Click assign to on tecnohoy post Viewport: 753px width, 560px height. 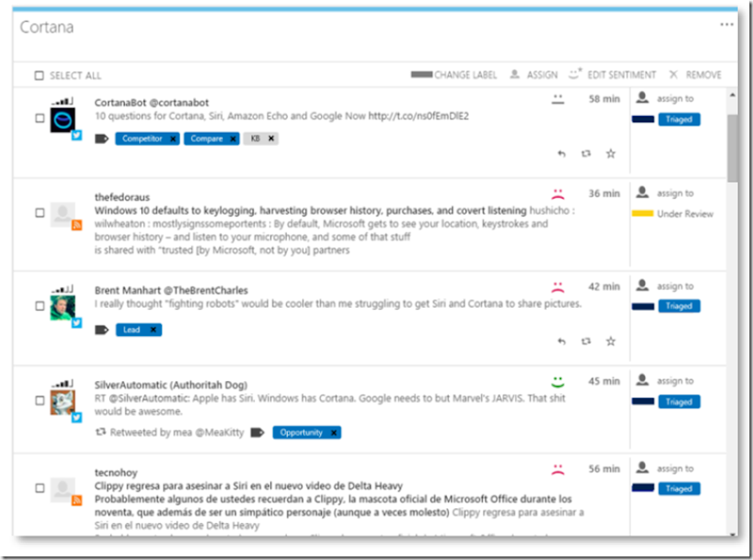point(675,469)
